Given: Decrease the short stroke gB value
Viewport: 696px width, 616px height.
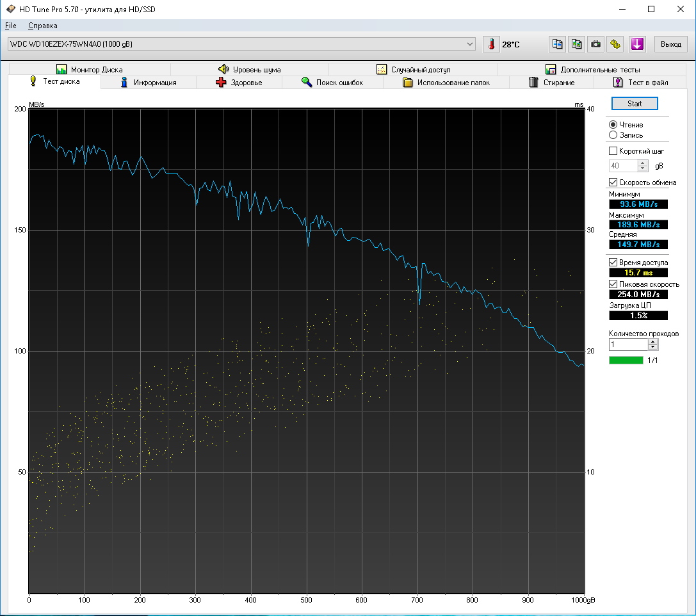Looking at the screenshot, I should (x=642, y=168).
